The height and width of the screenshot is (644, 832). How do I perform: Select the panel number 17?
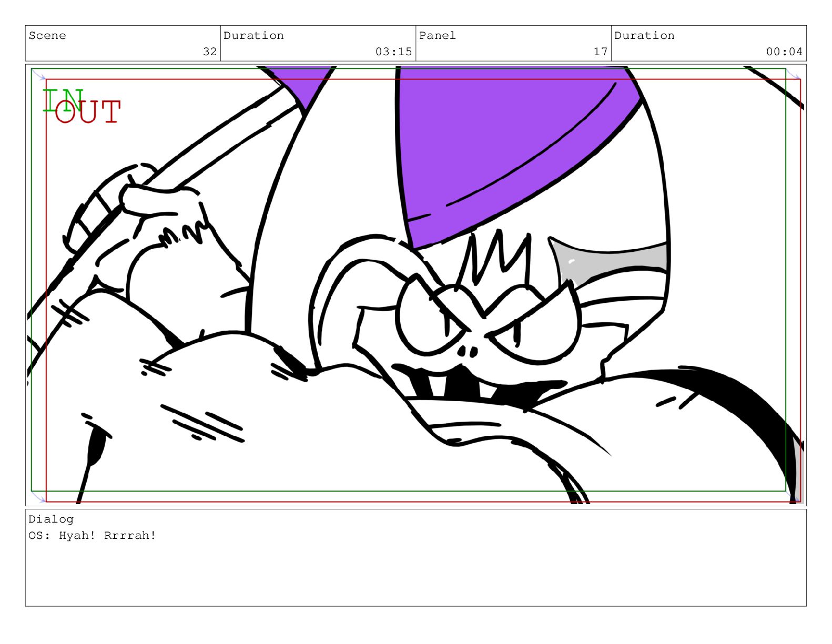pyautogui.click(x=601, y=52)
